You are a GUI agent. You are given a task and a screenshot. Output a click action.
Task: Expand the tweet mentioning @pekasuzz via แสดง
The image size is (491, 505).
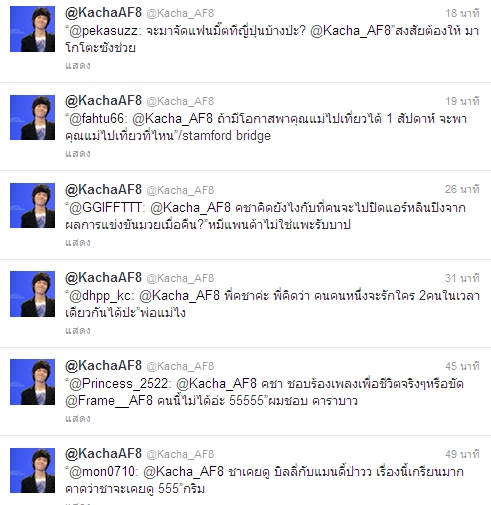(x=78, y=66)
